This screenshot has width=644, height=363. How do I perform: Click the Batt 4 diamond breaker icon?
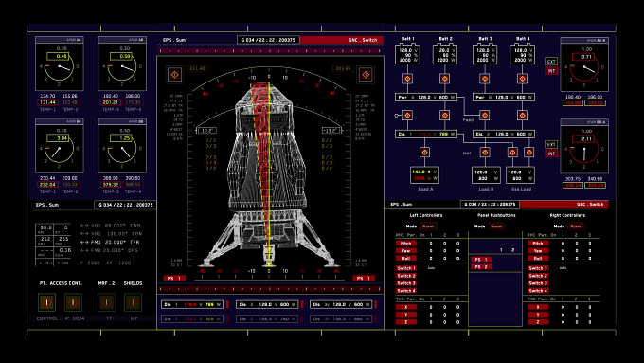tap(522, 79)
